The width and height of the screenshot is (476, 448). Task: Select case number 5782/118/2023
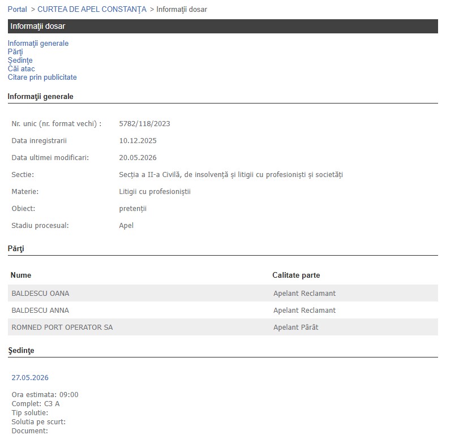(x=144, y=124)
